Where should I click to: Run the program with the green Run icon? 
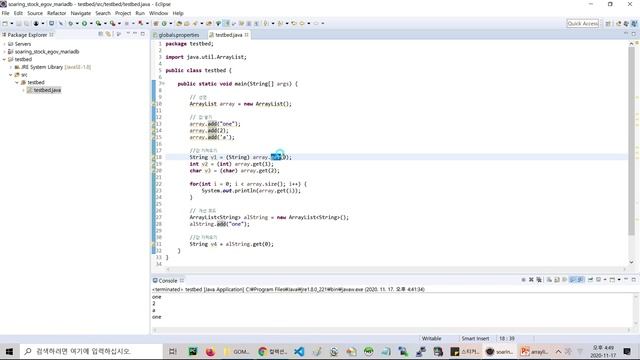point(84,24)
